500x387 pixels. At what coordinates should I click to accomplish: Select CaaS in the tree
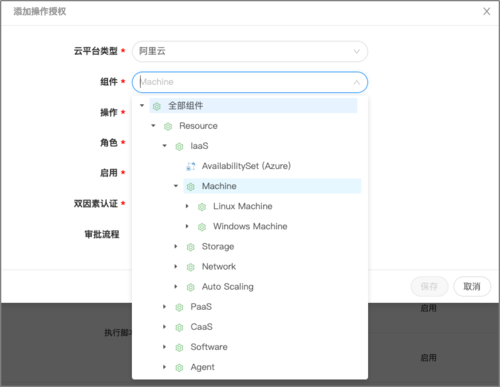pyautogui.click(x=201, y=327)
